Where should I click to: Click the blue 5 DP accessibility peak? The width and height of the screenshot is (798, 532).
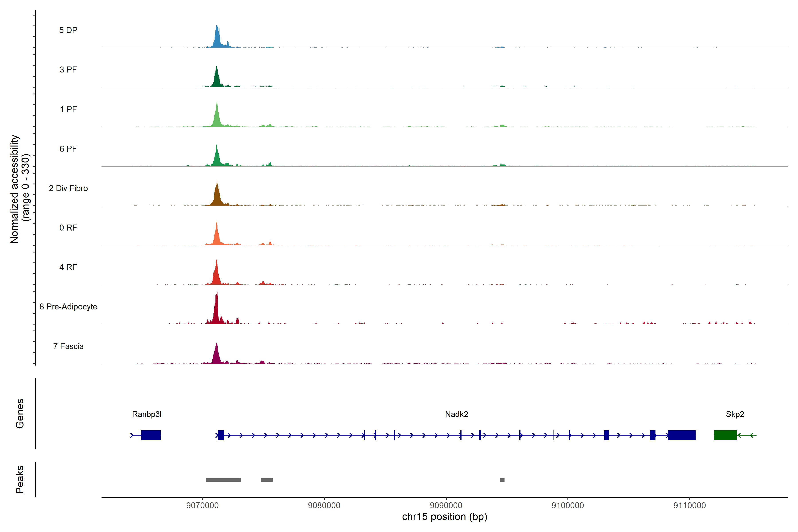[217, 39]
